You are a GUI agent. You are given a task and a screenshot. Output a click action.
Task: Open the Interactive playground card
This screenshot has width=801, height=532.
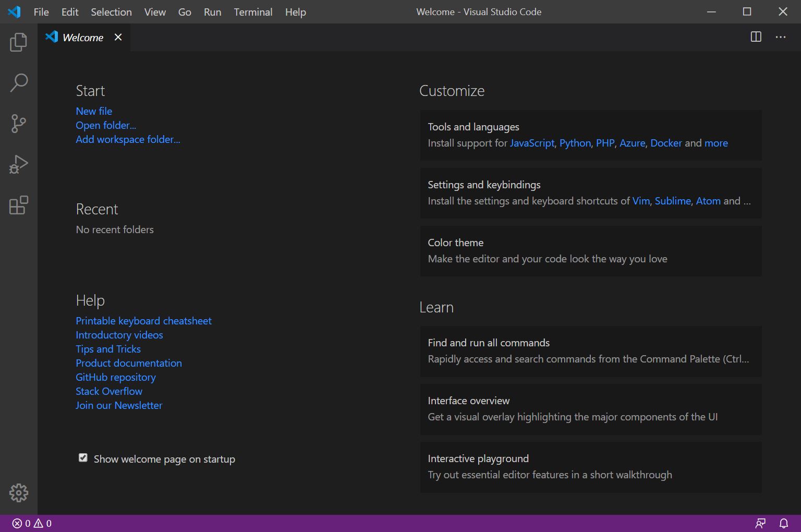tap(591, 467)
